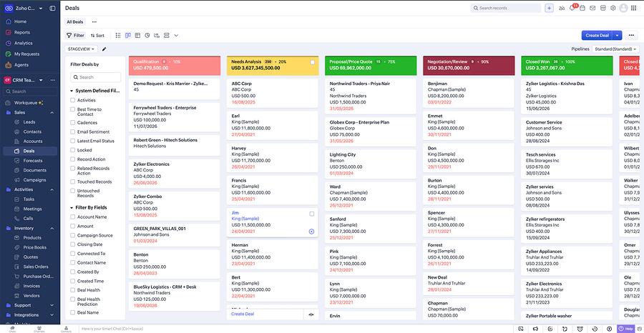Click the circled plus icon on Jim card
The height and width of the screenshot is (333, 644).
(x=311, y=232)
